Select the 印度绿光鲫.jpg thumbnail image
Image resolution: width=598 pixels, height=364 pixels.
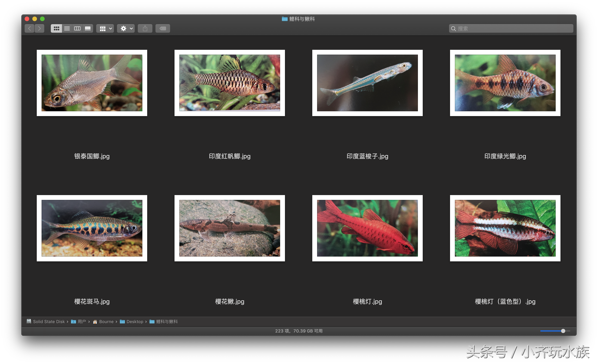point(505,83)
